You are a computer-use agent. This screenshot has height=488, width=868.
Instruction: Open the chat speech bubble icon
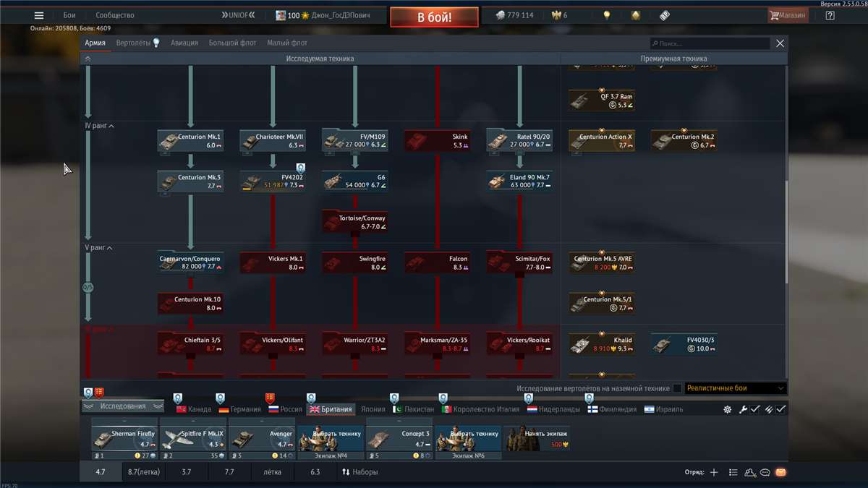coord(765,472)
